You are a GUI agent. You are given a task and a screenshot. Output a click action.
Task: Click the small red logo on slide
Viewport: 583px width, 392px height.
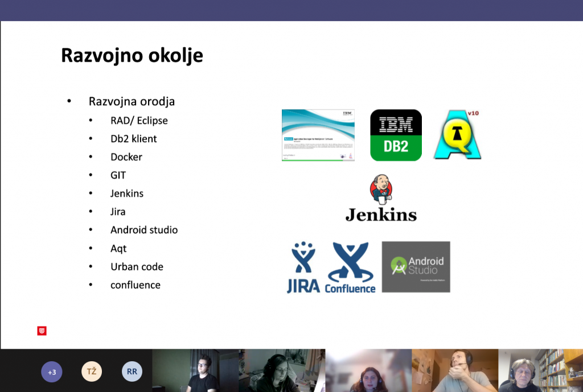[42, 331]
